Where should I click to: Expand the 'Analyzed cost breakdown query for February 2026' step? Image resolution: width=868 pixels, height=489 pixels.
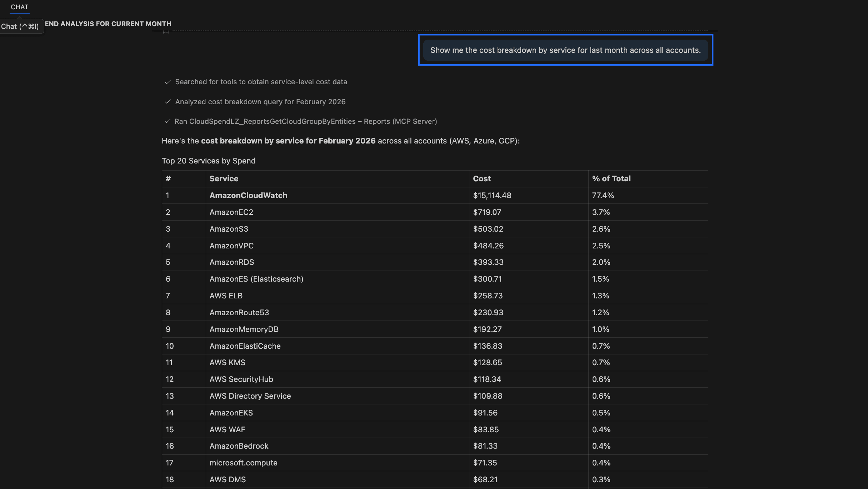click(260, 102)
